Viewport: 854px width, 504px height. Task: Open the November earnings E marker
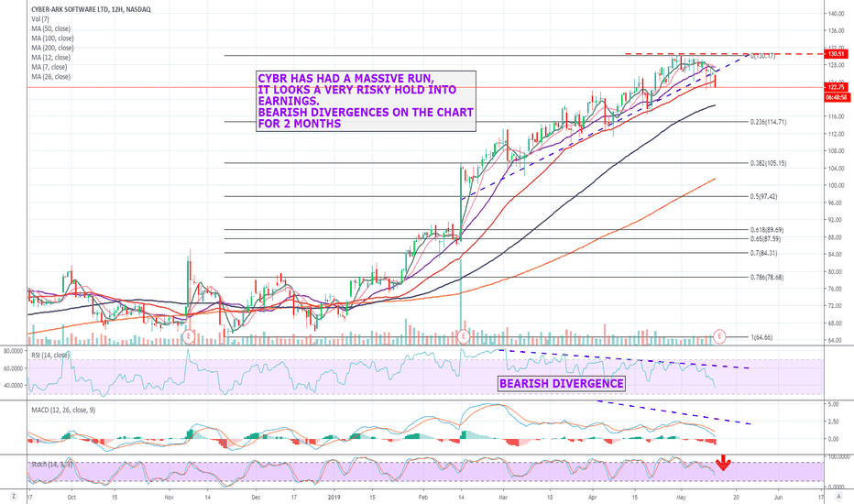click(x=189, y=336)
